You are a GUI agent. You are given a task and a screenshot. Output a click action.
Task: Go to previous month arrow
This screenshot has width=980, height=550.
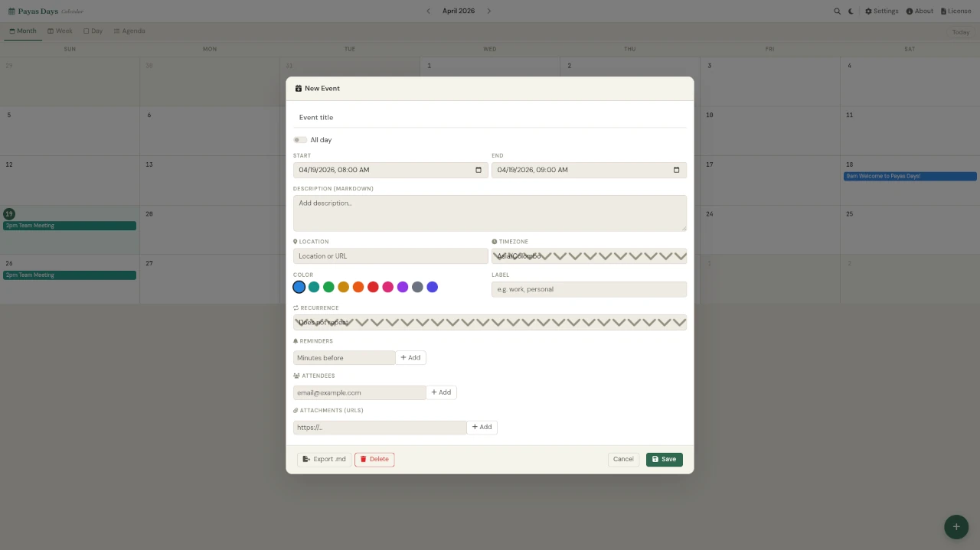428,11
